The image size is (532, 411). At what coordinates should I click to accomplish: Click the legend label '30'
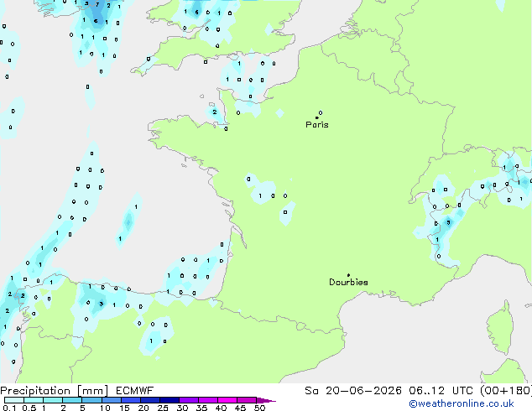[x=182, y=408]
